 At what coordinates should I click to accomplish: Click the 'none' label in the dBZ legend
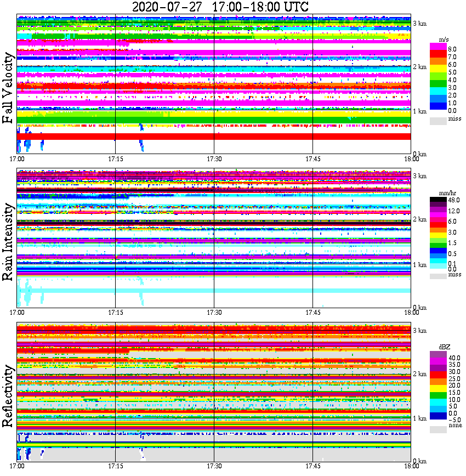[x=456, y=426]
